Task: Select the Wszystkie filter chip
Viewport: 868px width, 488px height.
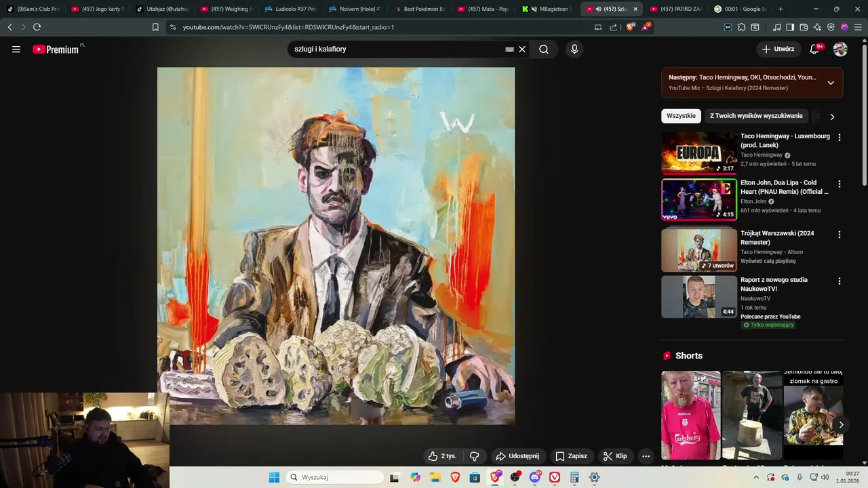Action: pyautogui.click(x=681, y=116)
